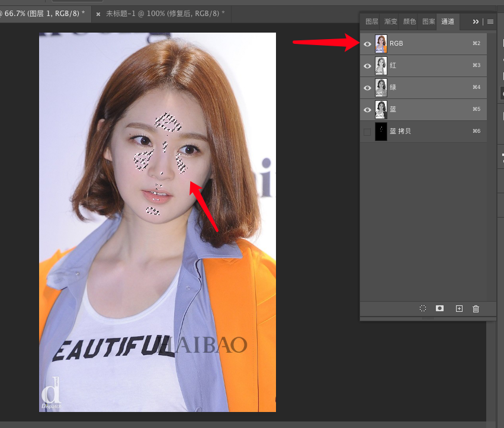Image resolution: width=504 pixels, height=428 pixels.
Task: Hide the 绿 channel eye icon
Action: pos(367,88)
